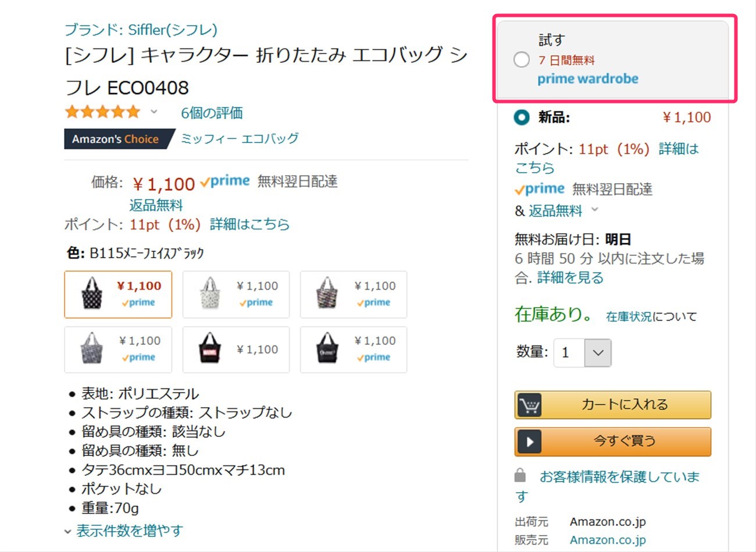This screenshot has height=552, width=756.
Task: Click the Amazon's Choice badge
Action: click(x=116, y=139)
